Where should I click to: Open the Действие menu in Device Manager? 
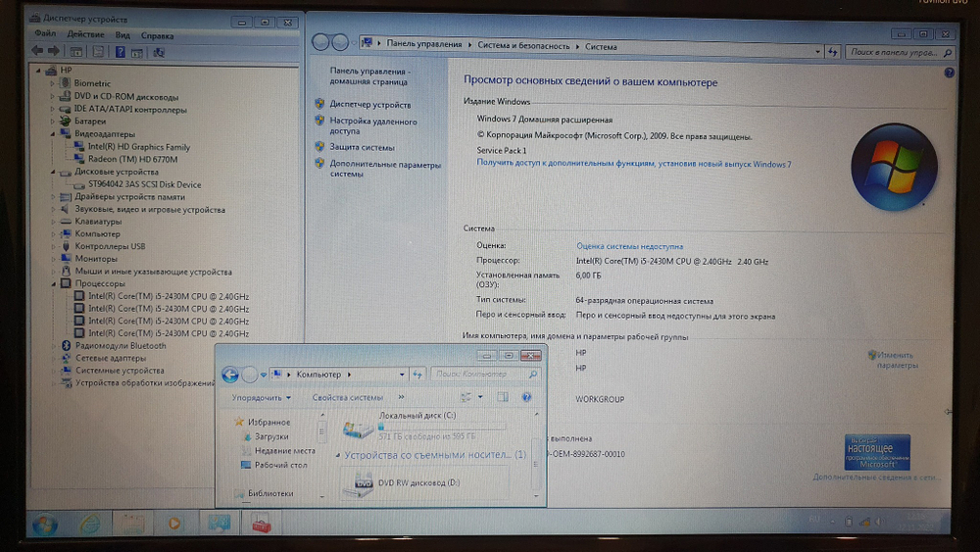pos(85,34)
